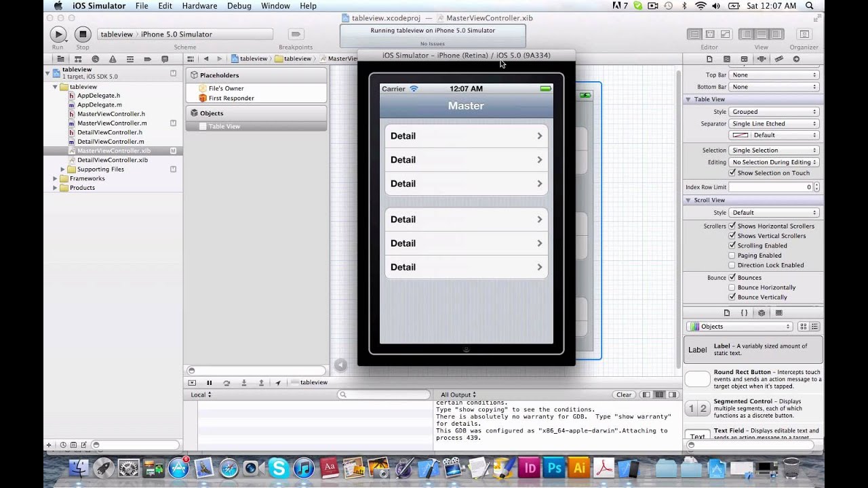868x488 pixels.
Task: Go back in the jump bar history
Action: 206,59
